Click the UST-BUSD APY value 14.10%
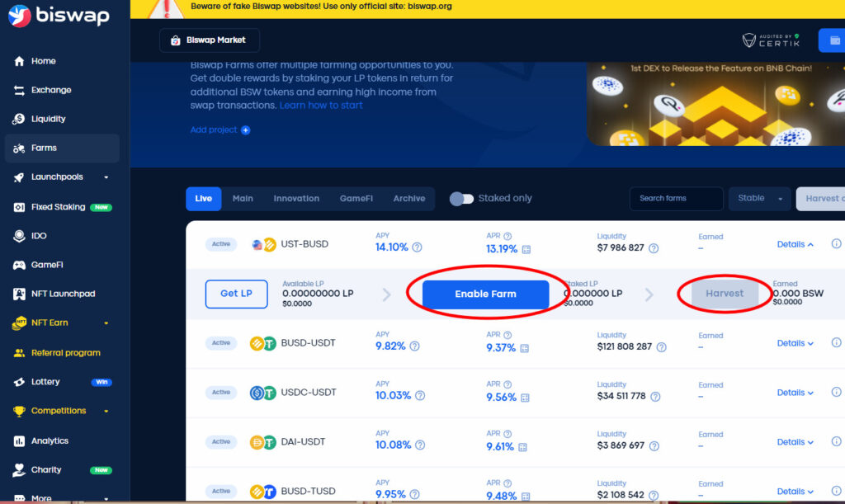Screen dimensions: 845x504 [392, 247]
